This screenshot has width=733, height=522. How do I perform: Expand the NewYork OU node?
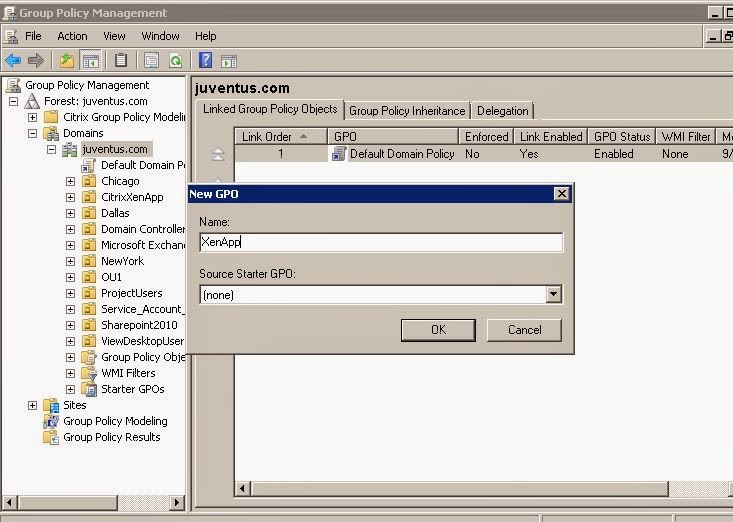click(x=70, y=261)
